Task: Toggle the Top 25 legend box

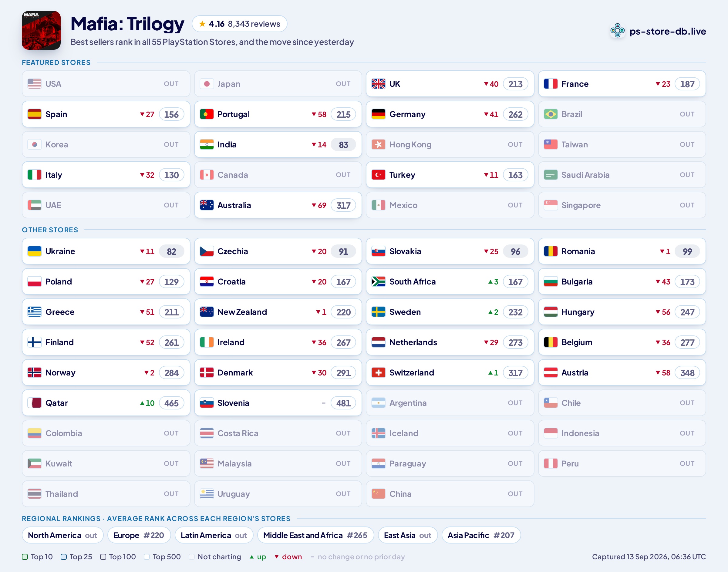Action: [64, 557]
